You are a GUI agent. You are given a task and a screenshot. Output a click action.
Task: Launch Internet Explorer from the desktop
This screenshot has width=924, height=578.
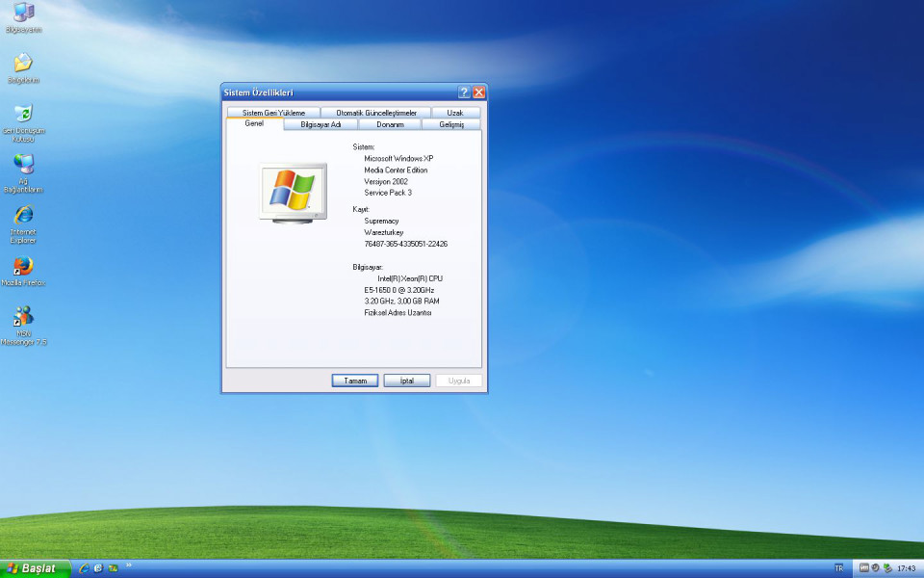coord(23,215)
